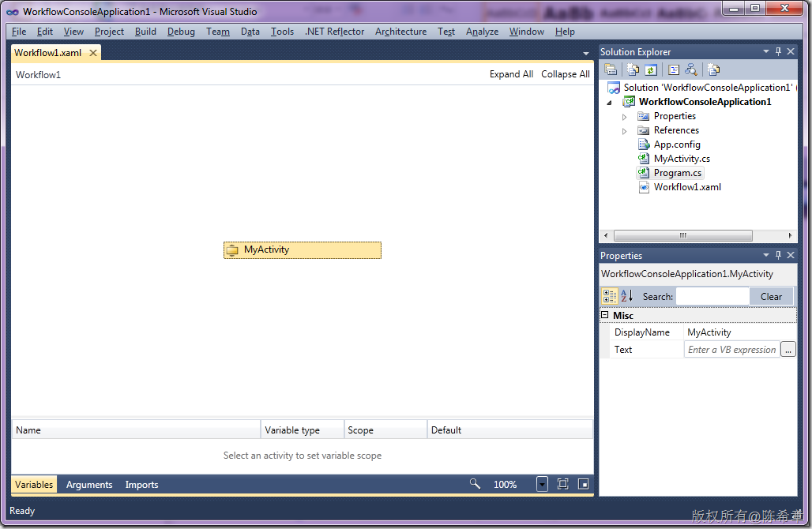Click the C# project icon
The width and height of the screenshot is (812, 529).
coord(629,101)
